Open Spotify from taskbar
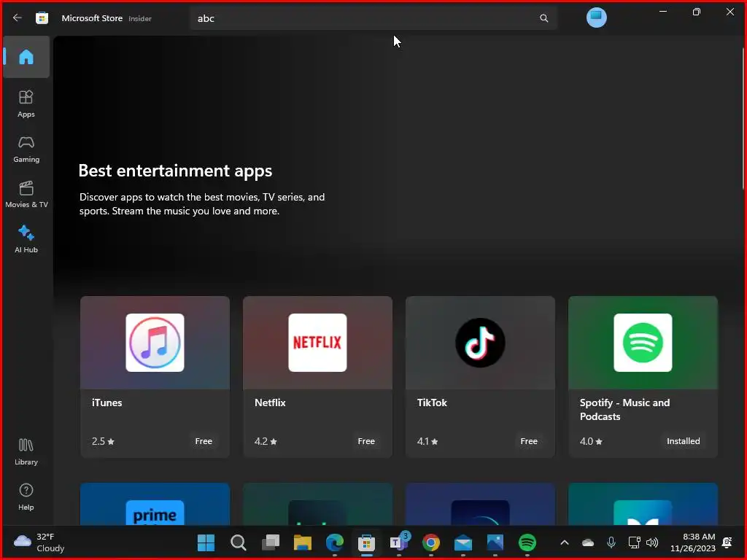This screenshot has width=747, height=560. pyautogui.click(x=527, y=542)
